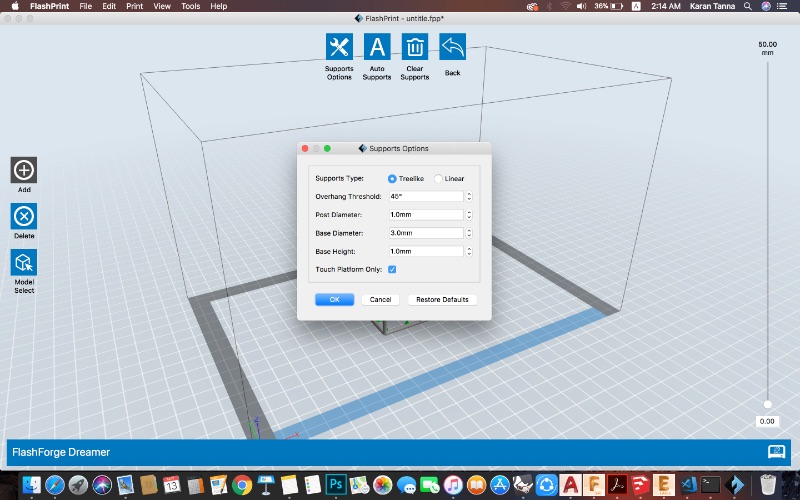Screen dimensions: 800x500
Task: Open the Supports Options toolbar icon
Action: [339, 47]
